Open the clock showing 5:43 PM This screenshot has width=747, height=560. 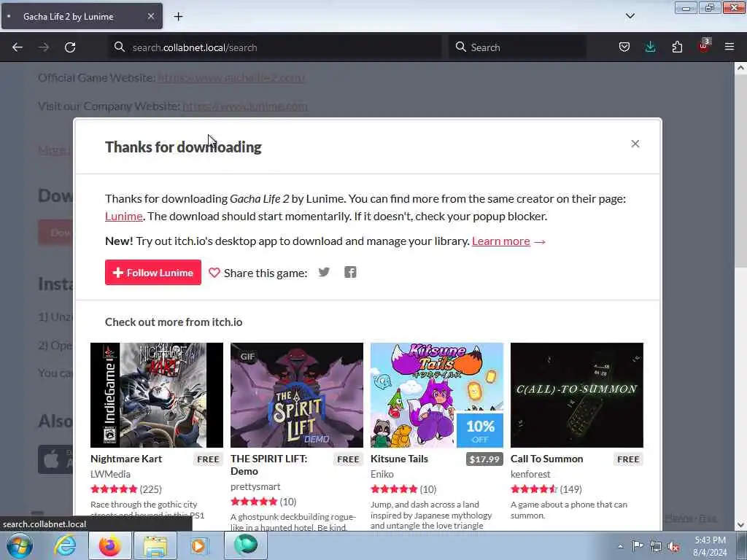point(710,545)
